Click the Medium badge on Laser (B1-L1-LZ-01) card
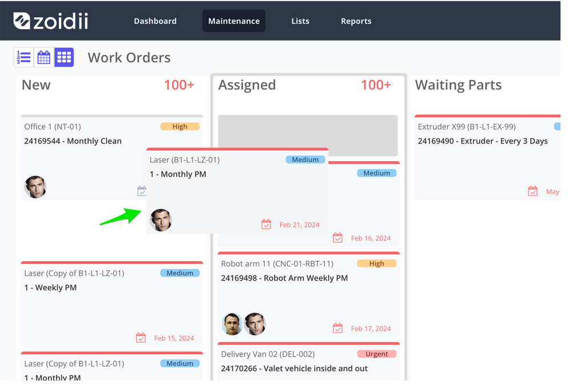This screenshot has width=572, height=392. coord(305,159)
